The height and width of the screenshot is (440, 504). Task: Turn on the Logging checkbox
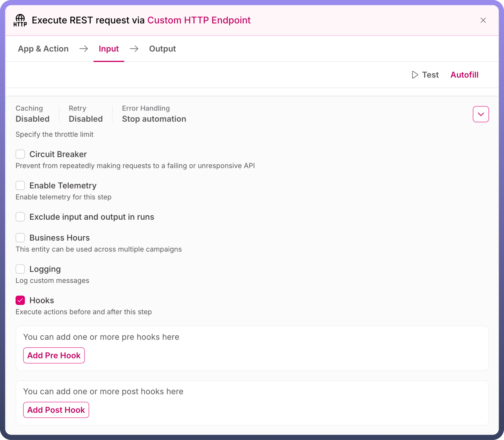click(20, 269)
